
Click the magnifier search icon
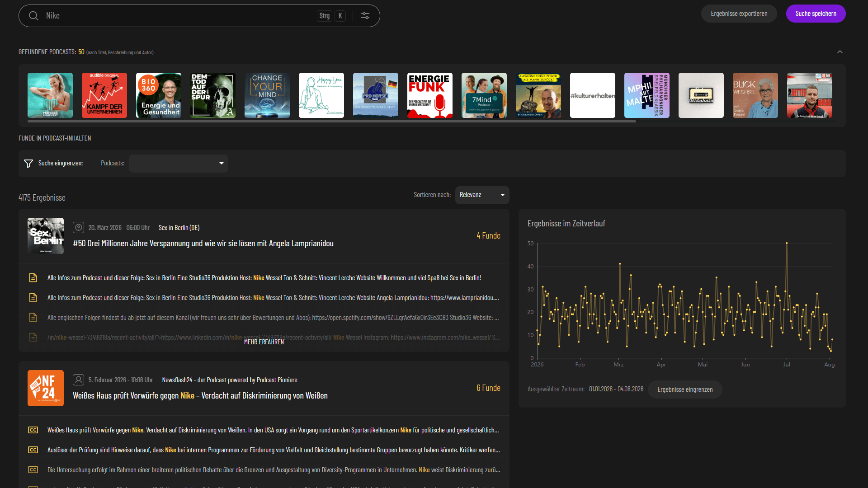33,16
